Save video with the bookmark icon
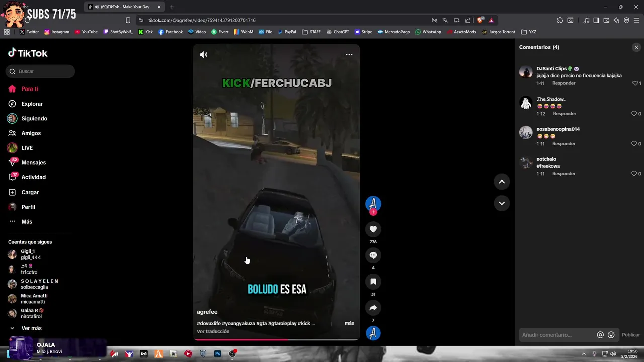The height and width of the screenshot is (362, 644). tap(373, 282)
